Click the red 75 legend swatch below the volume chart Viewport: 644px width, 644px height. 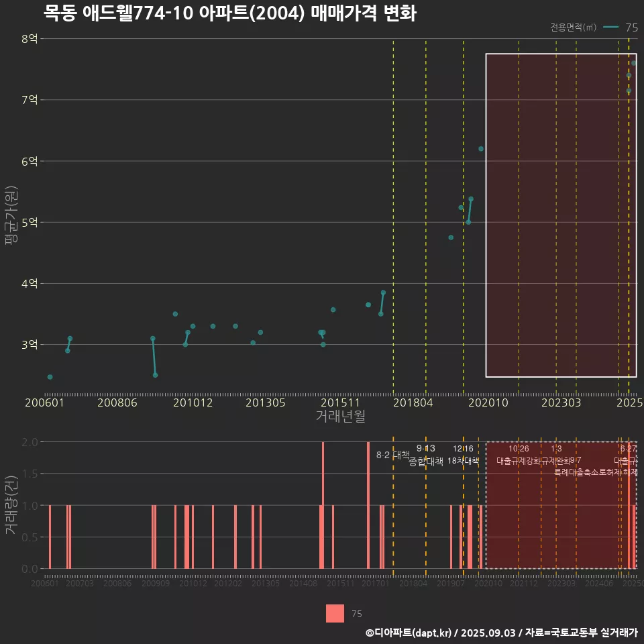coord(335,613)
